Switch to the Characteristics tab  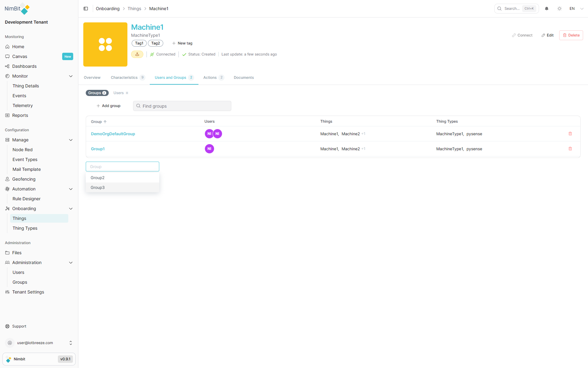[124, 78]
